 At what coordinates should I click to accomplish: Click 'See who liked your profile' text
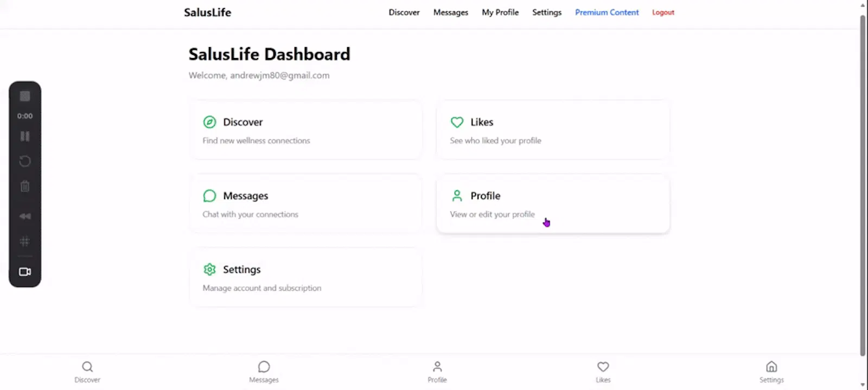[x=495, y=140]
